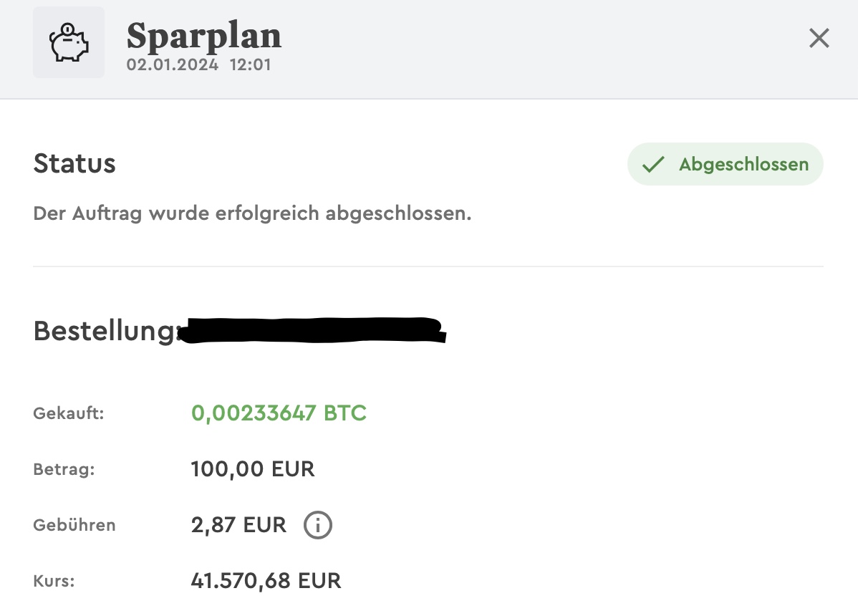
Task: Click the Bestellung heading
Action: tap(105, 331)
